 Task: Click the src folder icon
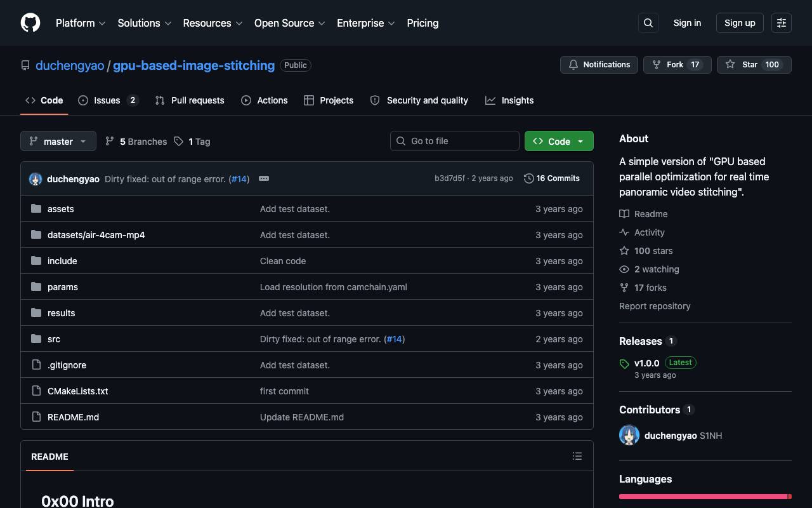(36, 339)
